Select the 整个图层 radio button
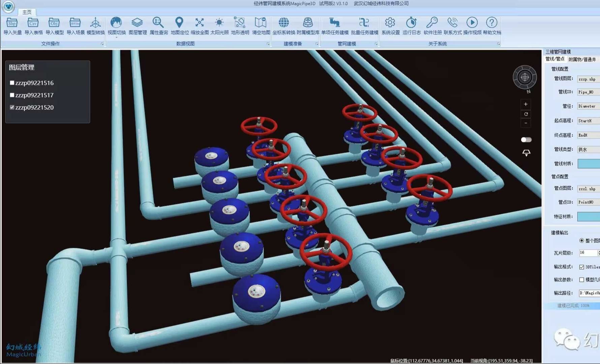The image size is (600, 364). click(x=581, y=240)
